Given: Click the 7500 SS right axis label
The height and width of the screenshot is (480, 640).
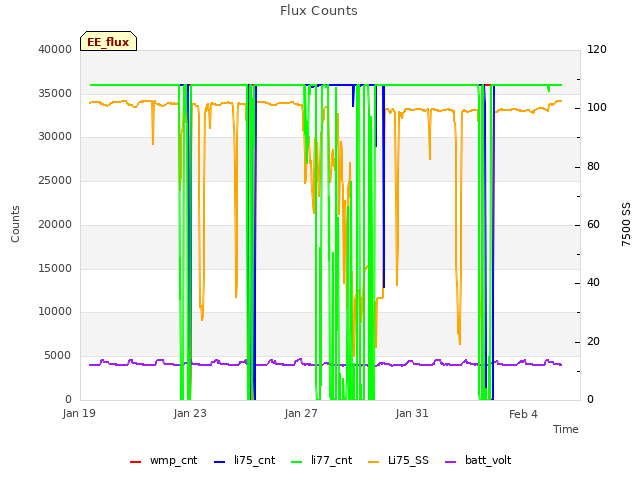Looking at the screenshot, I should coord(626,224).
